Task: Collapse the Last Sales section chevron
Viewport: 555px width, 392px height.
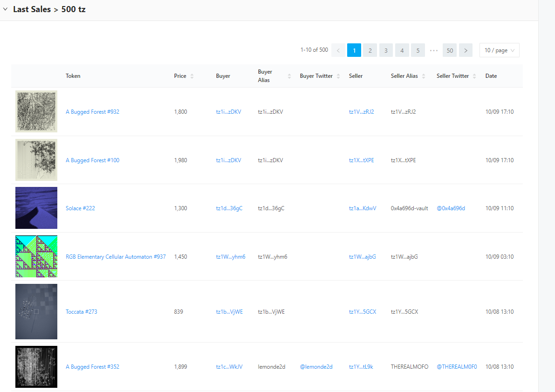Action: [6, 9]
